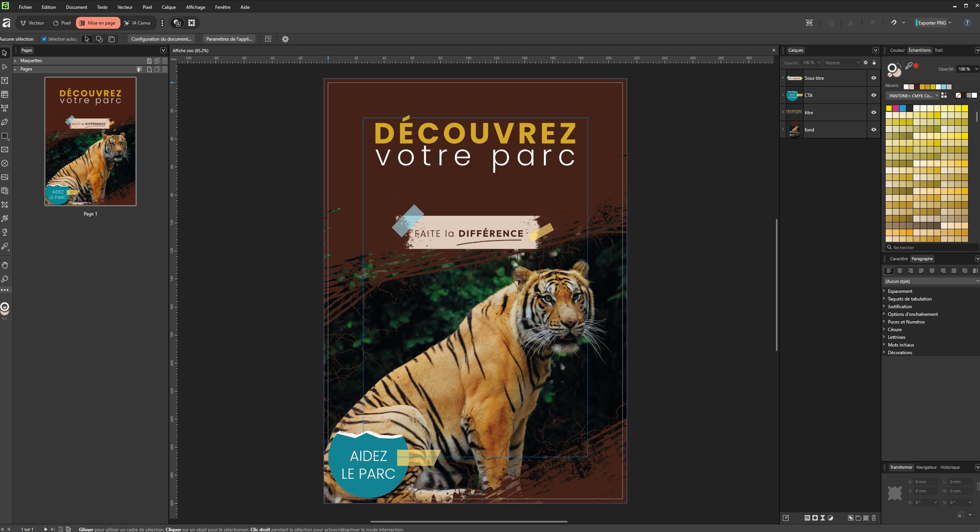The image size is (980, 532).
Task: Switch to the Historique tab
Action: (950, 467)
